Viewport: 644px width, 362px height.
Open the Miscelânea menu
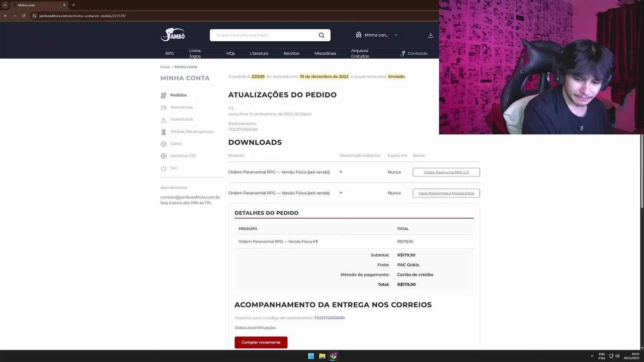coord(325,53)
